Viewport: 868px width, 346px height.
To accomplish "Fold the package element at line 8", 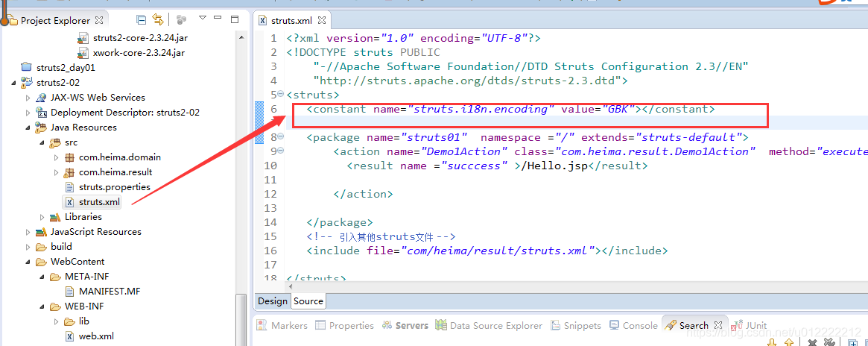I will pos(280,136).
